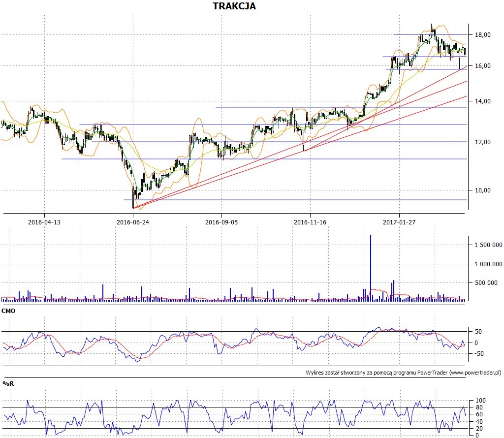Image resolution: width=504 pixels, height=438 pixels.
Task: Click the 2016-09-05 date label
Action: (x=221, y=222)
